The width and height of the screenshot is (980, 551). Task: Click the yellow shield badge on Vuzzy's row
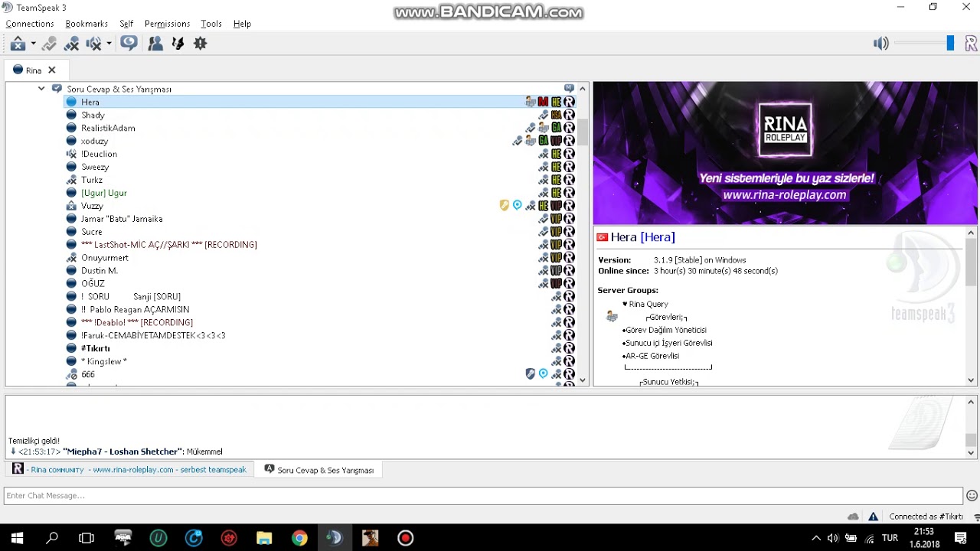point(504,205)
